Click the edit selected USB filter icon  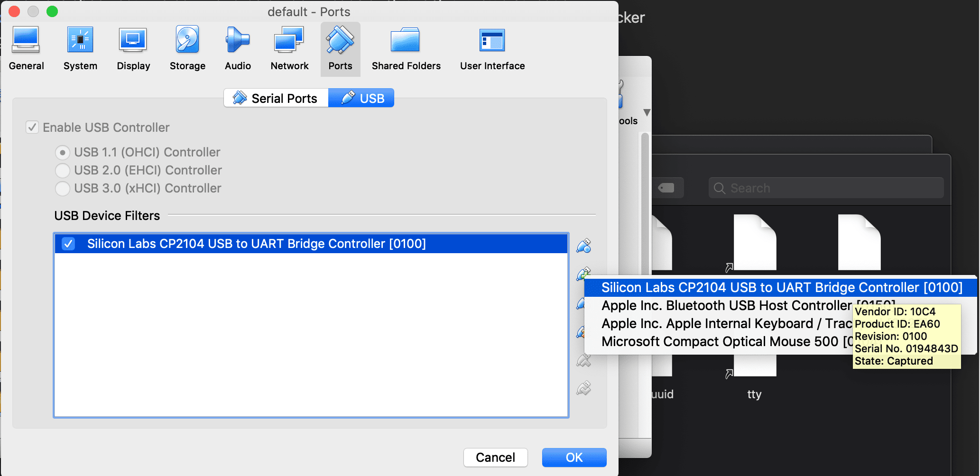(x=580, y=303)
